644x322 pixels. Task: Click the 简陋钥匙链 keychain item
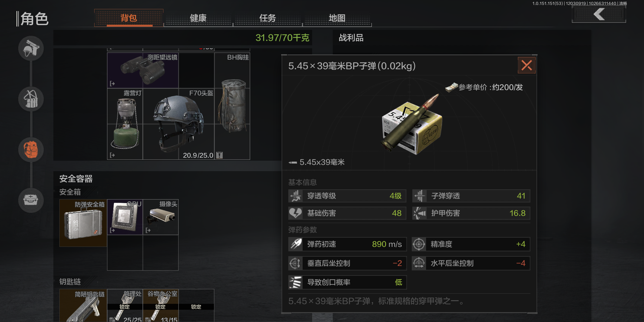pyautogui.click(x=83, y=306)
